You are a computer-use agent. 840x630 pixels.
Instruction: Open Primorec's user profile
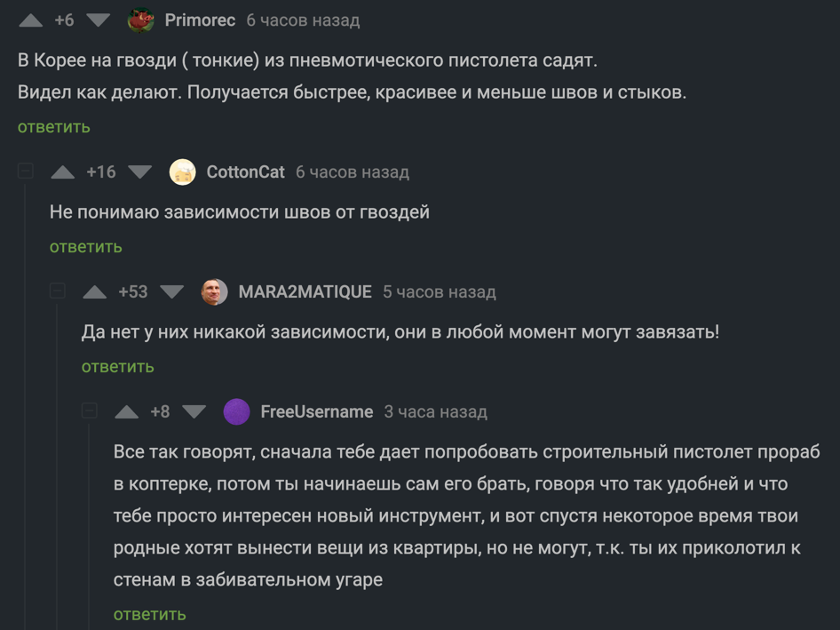(200, 20)
